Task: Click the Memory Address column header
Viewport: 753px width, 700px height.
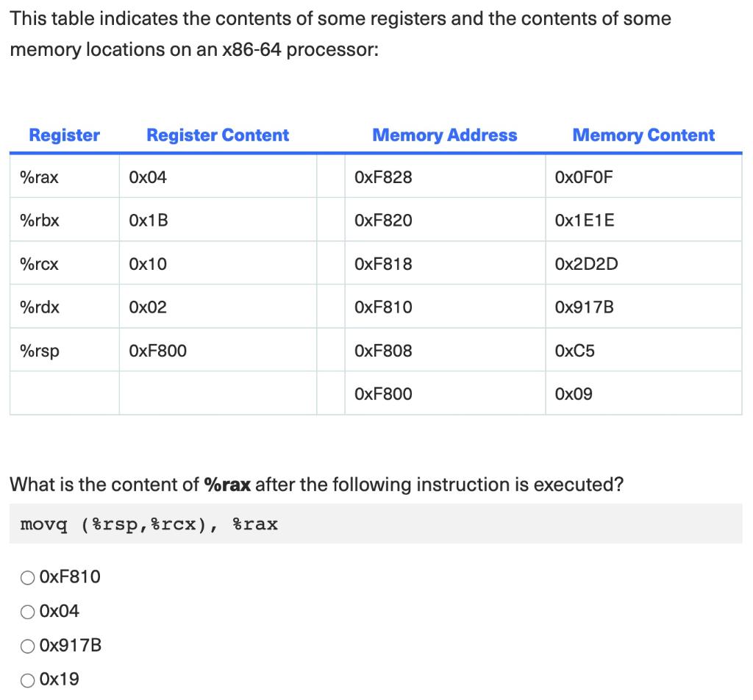Action: 445,135
